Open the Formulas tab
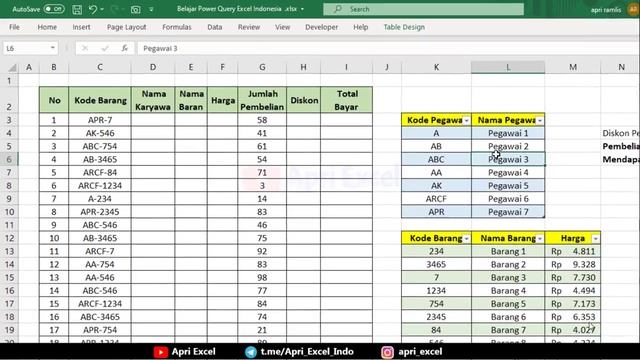Image resolution: width=640 pixels, height=360 pixels. pos(177,27)
